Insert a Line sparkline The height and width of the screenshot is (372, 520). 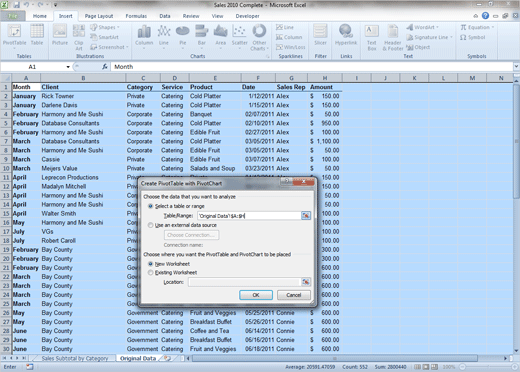[x=285, y=27]
